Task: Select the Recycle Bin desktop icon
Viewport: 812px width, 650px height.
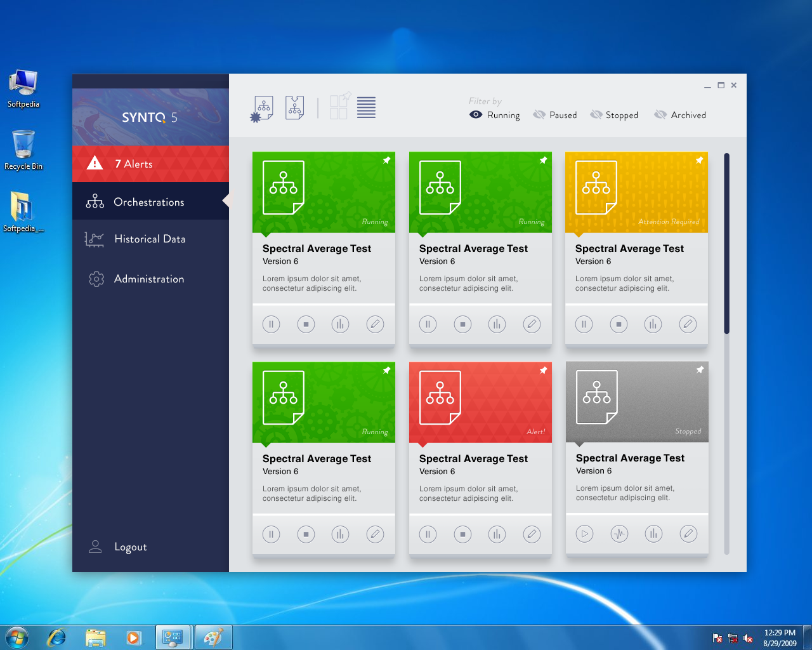Action: tap(23, 150)
